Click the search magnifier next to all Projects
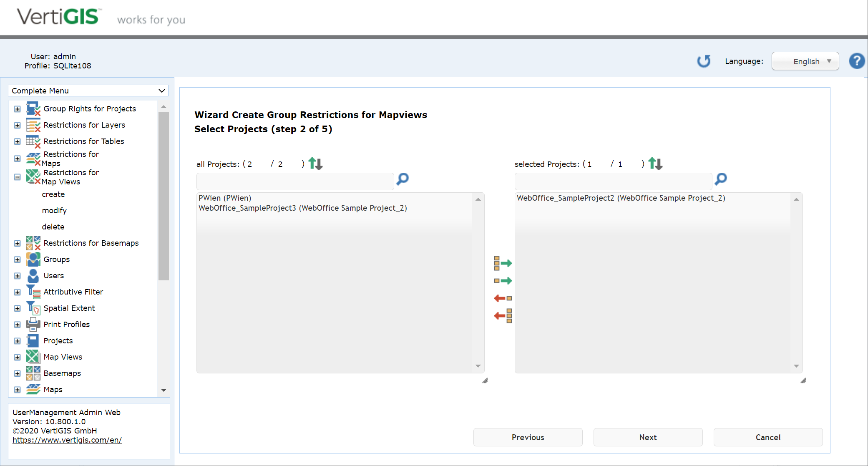Screen dimensions: 868x466 click(x=402, y=179)
